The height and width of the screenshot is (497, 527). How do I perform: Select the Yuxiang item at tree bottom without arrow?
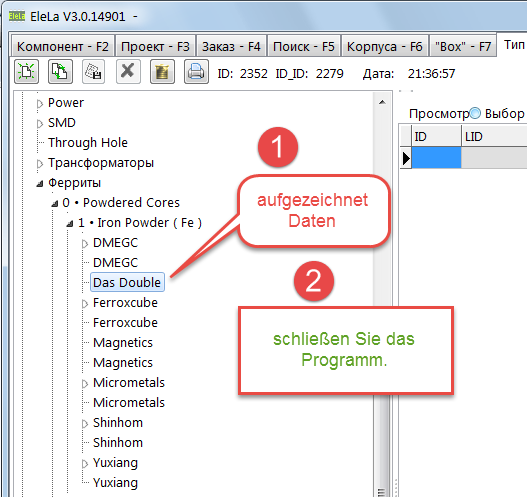pos(115,483)
